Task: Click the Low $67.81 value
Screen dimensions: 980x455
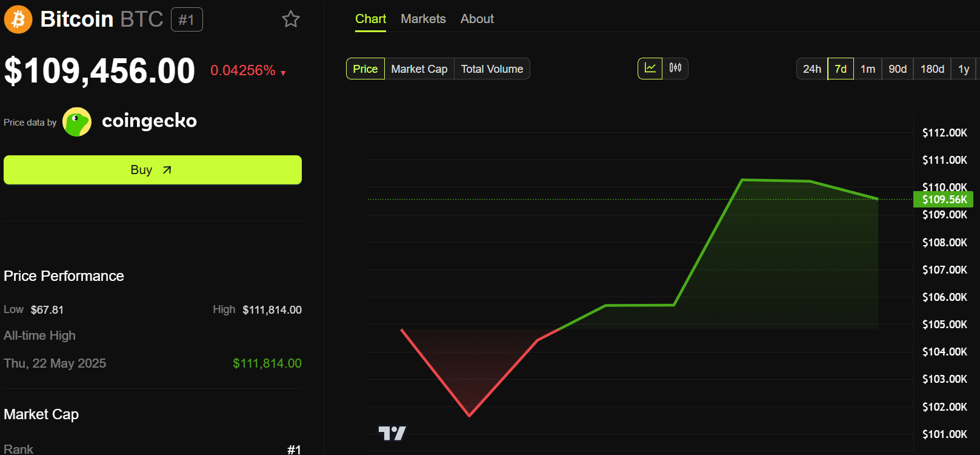Action: [47, 309]
